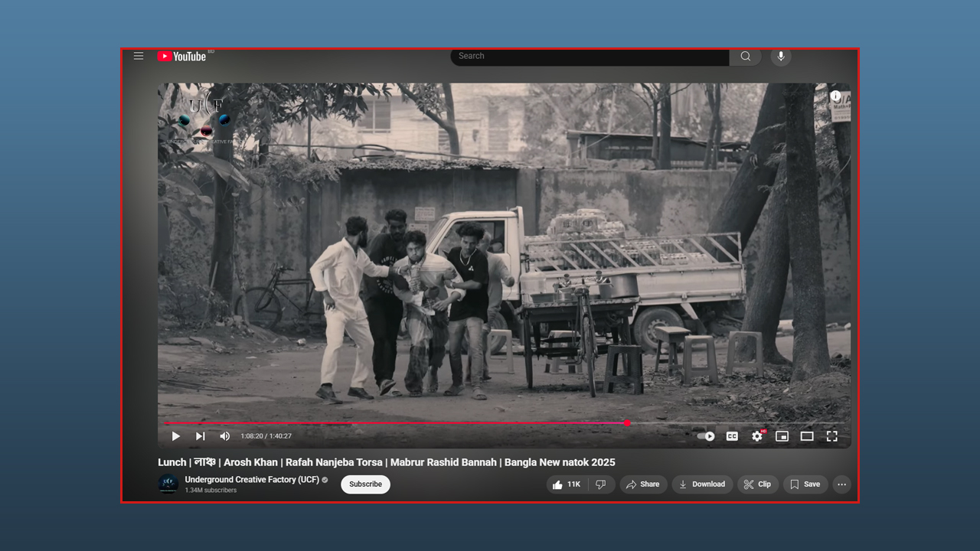Open the Share dialog
The image size is (980, 551).
pyautogui.click(x=642, y=484)
